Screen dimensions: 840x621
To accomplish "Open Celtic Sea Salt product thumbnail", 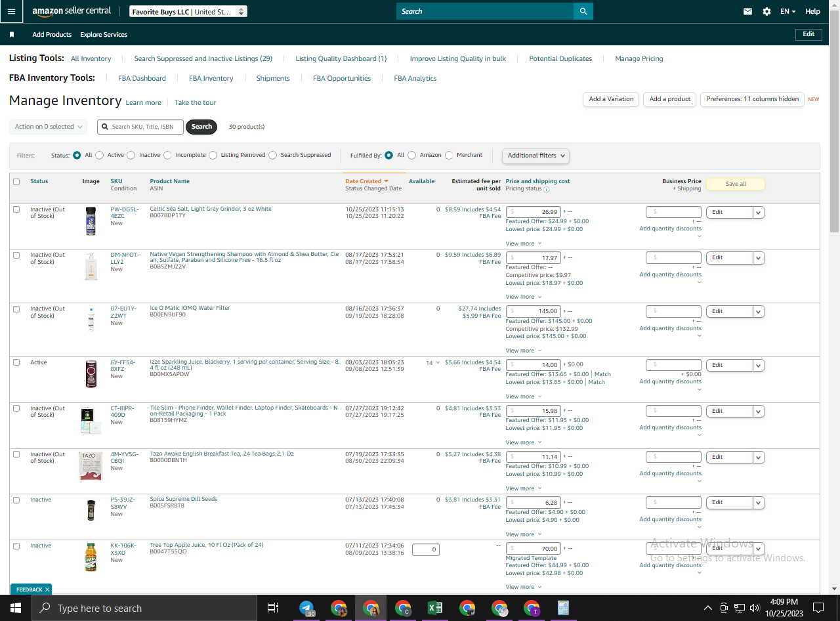I will pyautogui.click(x=91, y=221).
